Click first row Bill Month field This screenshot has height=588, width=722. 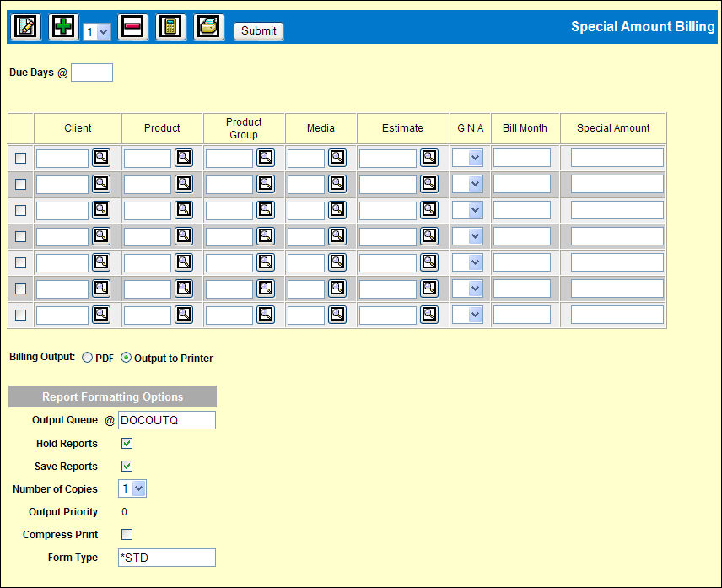[x=522, y=158]
